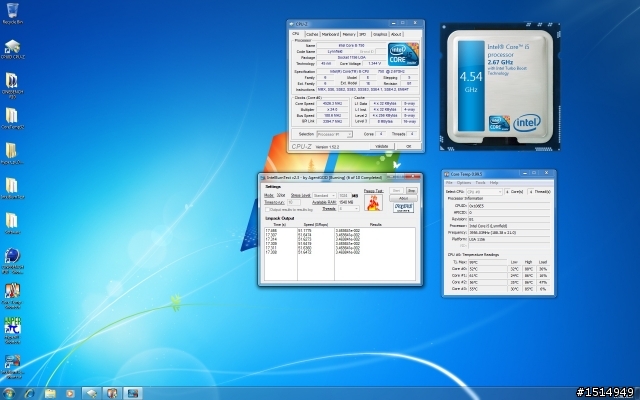
Task: Open Internet Explorer from the taskbar
Action: [30, 393]
